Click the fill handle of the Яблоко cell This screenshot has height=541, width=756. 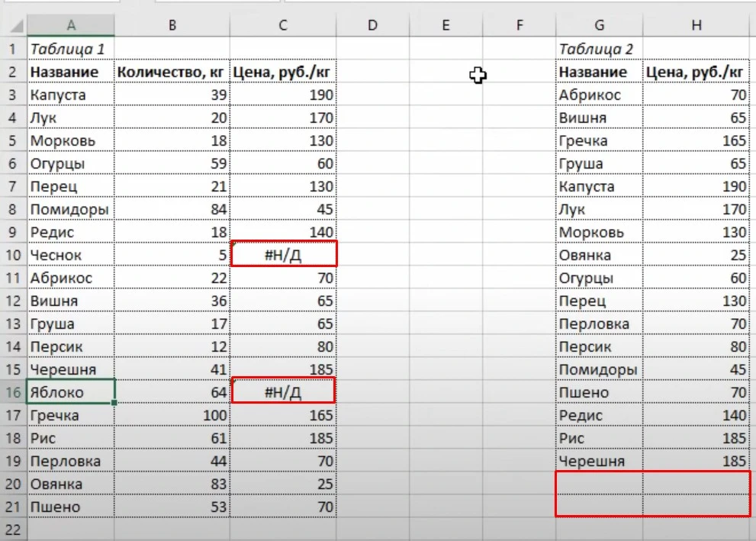pyautogui.click(x=114, y=403)
